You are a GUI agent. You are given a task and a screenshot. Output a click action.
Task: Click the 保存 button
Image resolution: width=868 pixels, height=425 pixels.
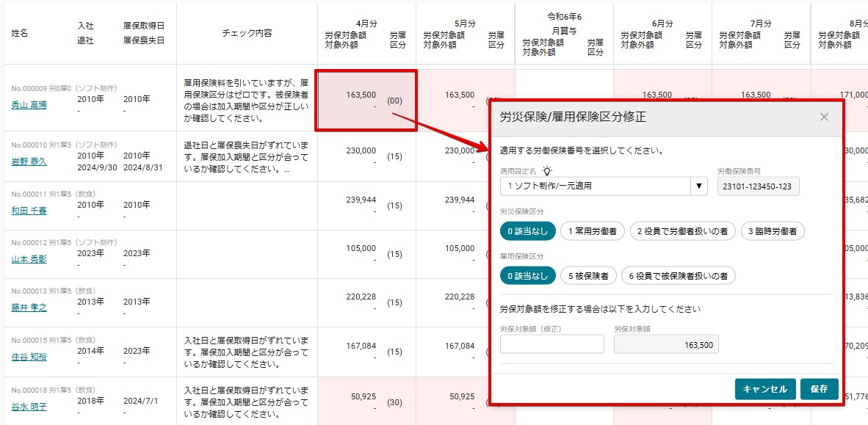point(820,389)
